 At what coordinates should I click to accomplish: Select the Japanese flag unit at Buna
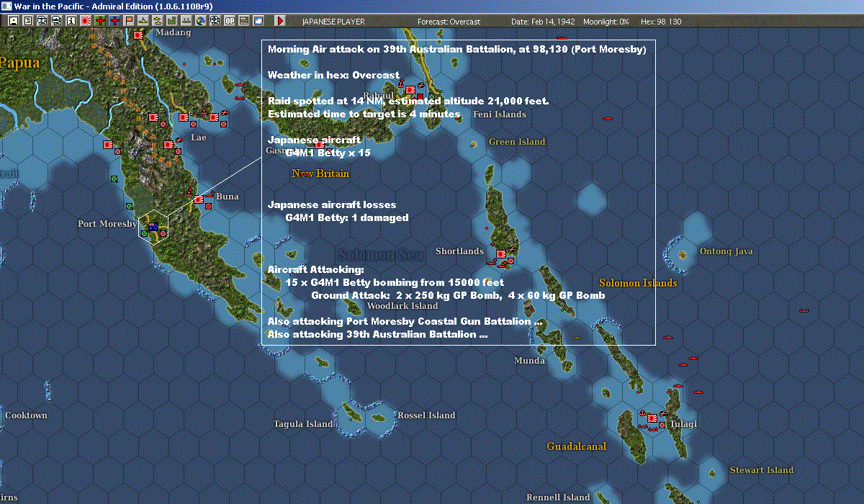coord(198,198)
